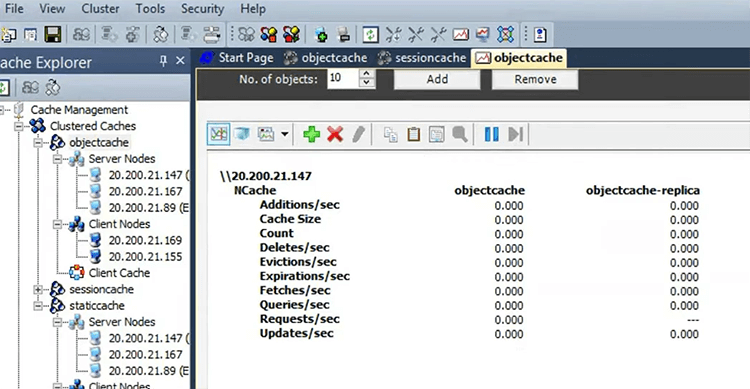Click the No. of objects input field
750x389 pixels.
(x=343, y=78)
